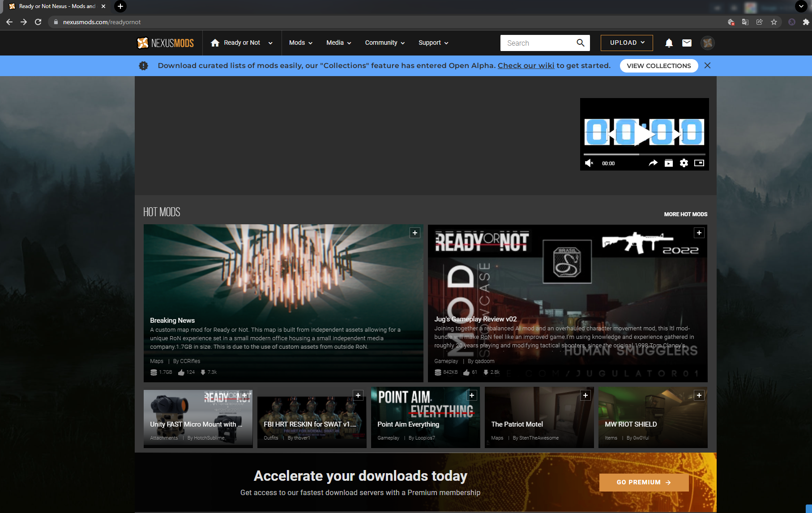Open the browser extensions puzzle menu

[806, 22]
